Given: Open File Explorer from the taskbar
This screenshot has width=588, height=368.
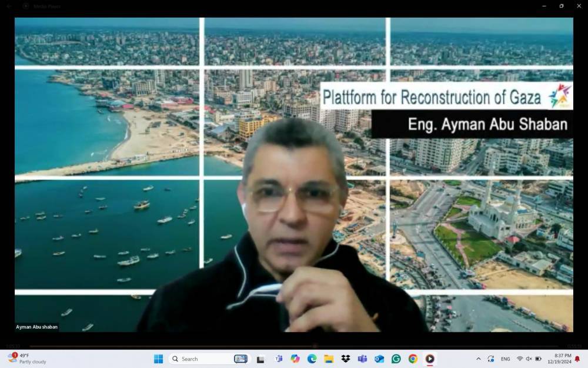Looking at the screenshot, I should click(x=329, y=359).
